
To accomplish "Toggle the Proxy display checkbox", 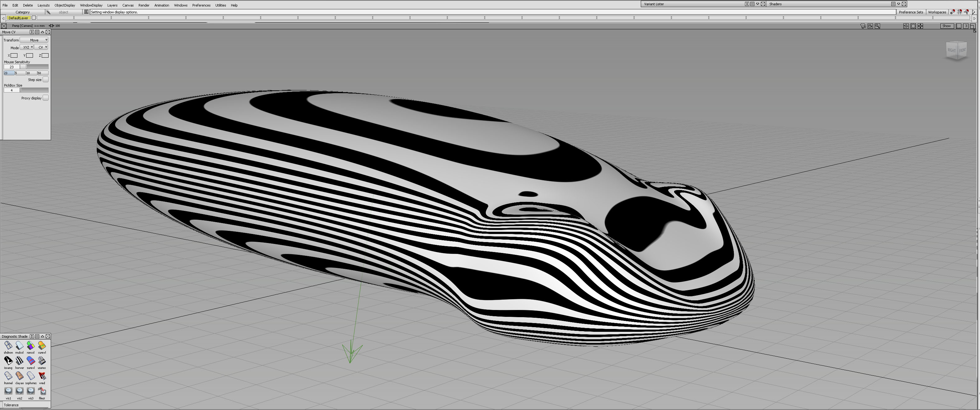I will tap(46, 98).
